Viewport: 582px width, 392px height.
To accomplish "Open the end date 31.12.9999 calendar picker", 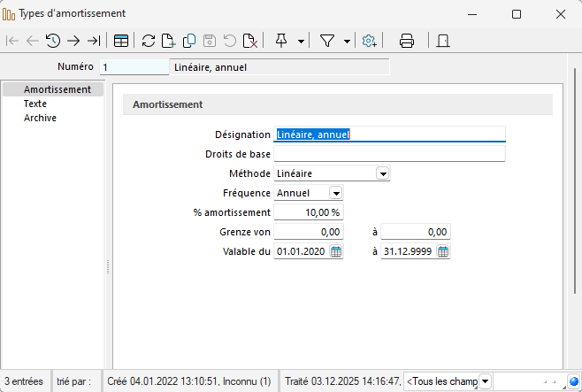I will [443, 251].
